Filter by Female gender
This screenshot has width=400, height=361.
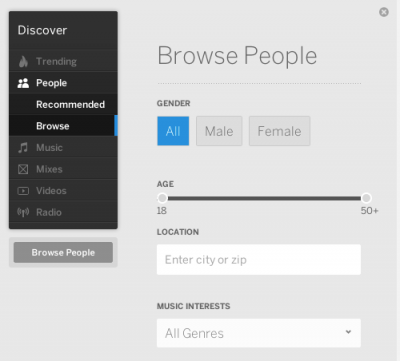279,131
